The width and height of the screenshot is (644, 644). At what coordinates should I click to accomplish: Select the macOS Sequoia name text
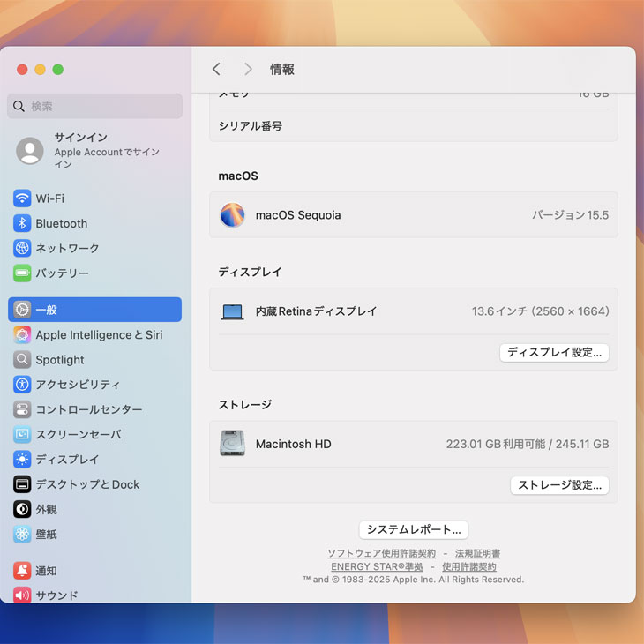(x=298, y=214)
